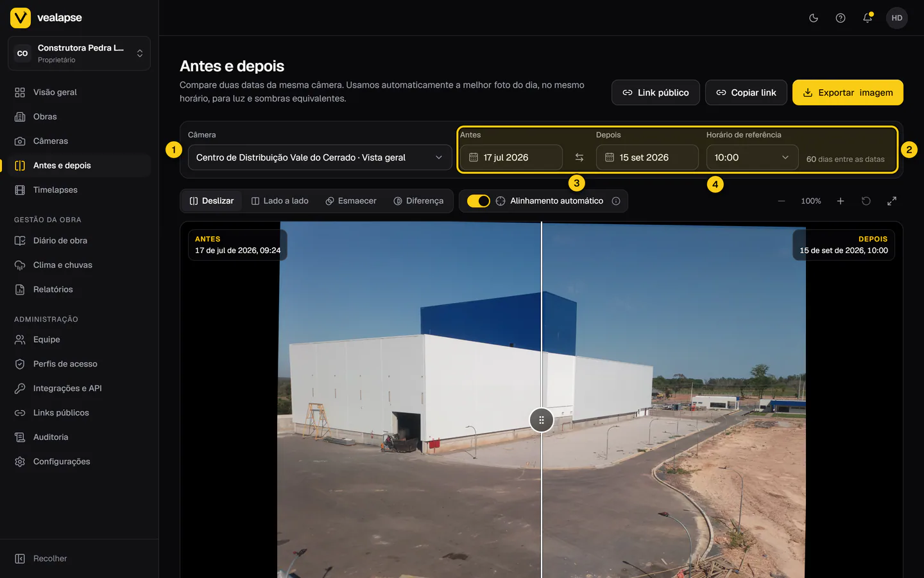Viewport: 924px width, 578px height.
Task: Zoom out with the minus icon
Action: pyautogui.click(x=782, y=201)
